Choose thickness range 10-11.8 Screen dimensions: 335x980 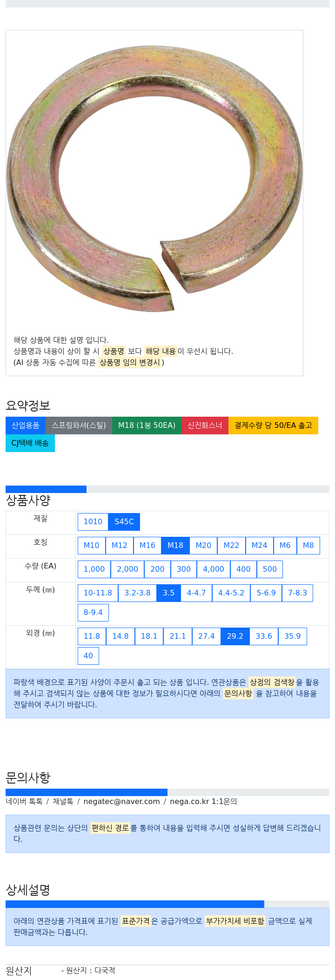[98, 593]
